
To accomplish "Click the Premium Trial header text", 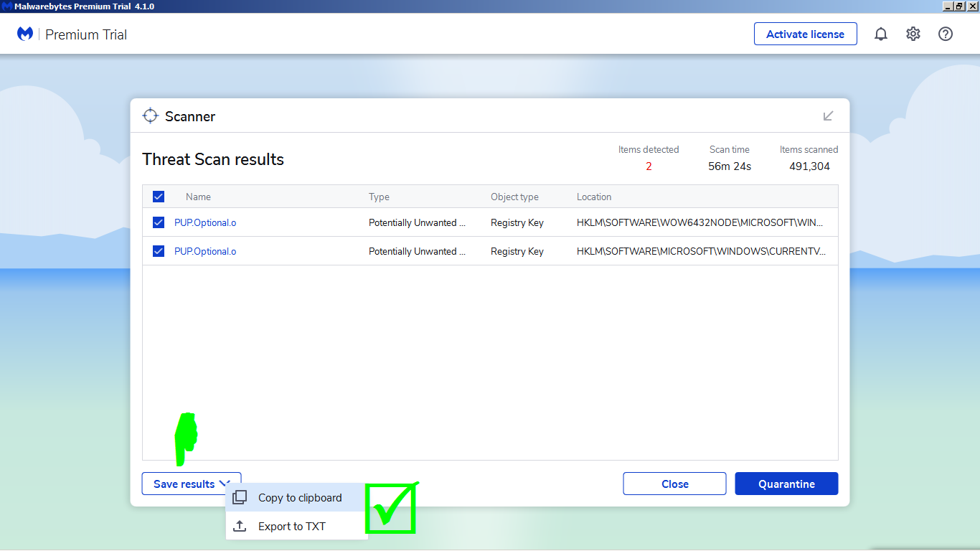I will click(86, 34).
